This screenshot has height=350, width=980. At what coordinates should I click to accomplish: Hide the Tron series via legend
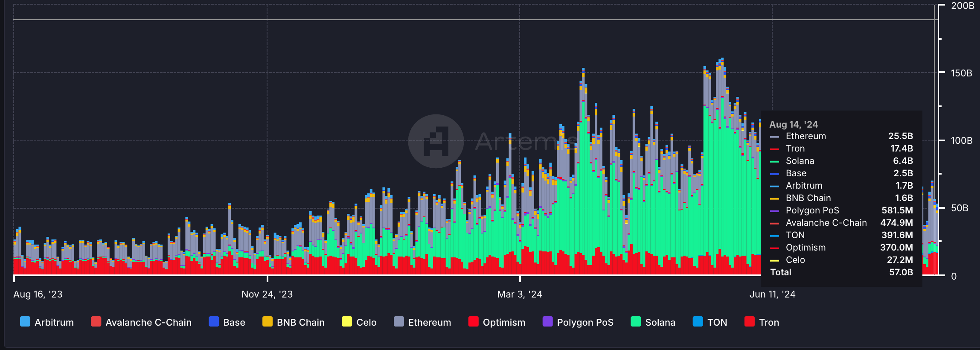pos(762,322)
